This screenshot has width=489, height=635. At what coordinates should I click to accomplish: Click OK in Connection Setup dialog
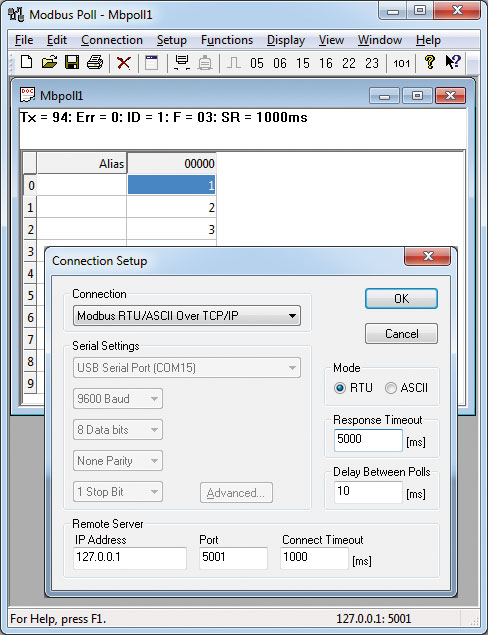(x=401, y=299)
